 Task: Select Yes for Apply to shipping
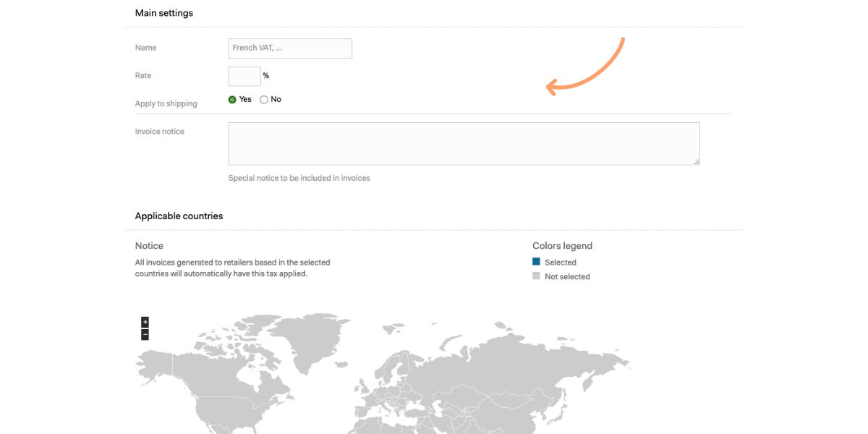pyautogui.click(x=232, y=100)
